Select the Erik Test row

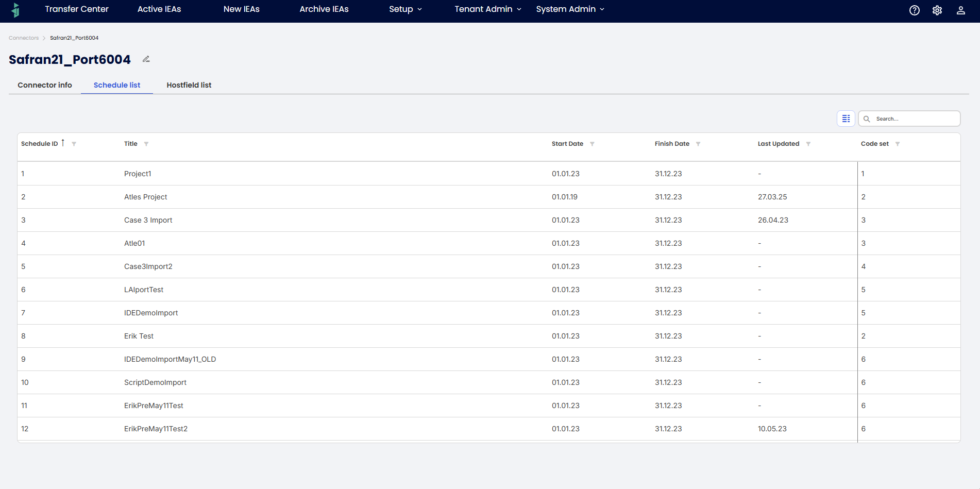click(x=489, y=336)
